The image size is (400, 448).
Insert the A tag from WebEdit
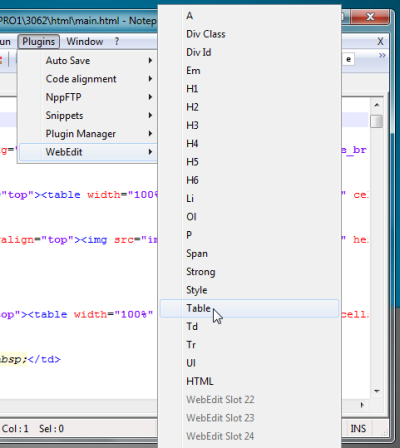point(249,16)
